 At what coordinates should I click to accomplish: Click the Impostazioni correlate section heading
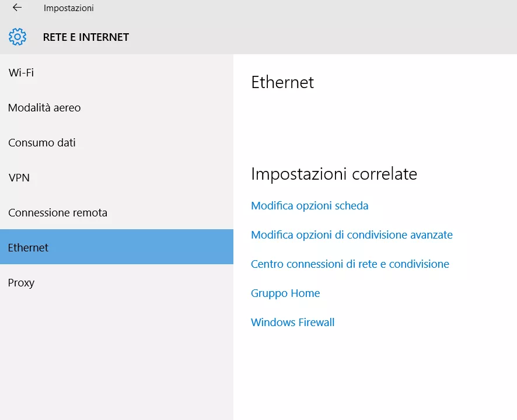[x=334, y=173]
